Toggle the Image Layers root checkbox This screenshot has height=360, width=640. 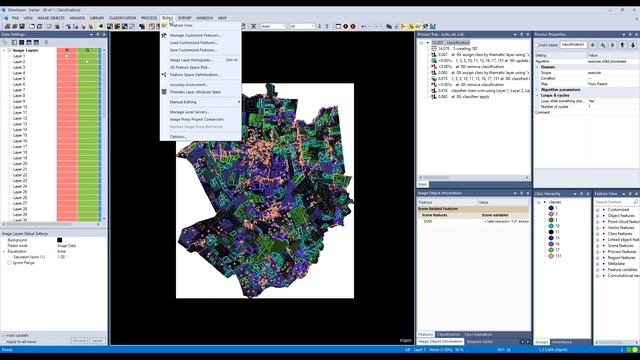point(9,50)
